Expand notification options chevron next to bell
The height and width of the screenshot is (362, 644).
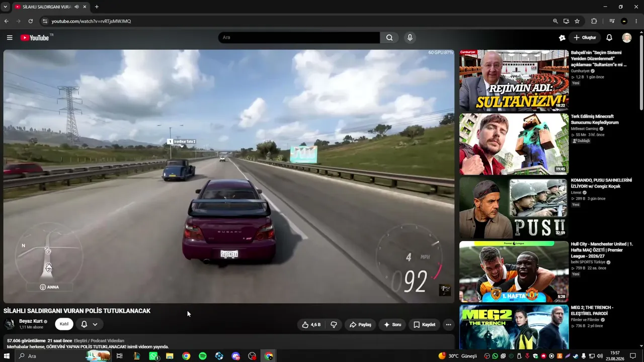click(95, 324)
